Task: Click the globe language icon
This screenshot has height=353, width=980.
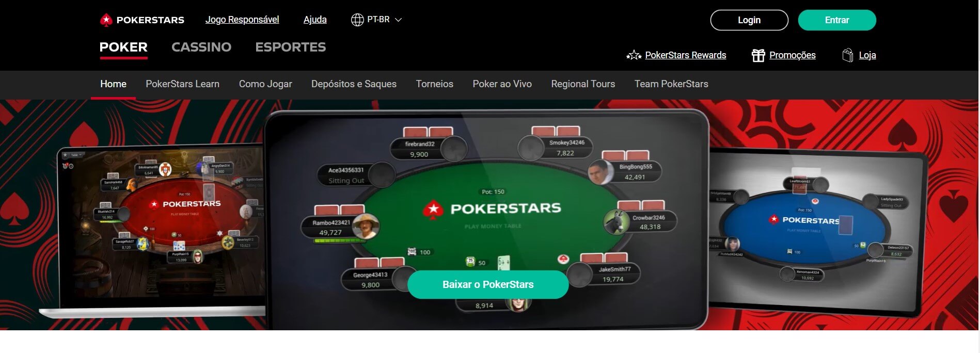Action: pyautogui.click(x=357, y=20)
